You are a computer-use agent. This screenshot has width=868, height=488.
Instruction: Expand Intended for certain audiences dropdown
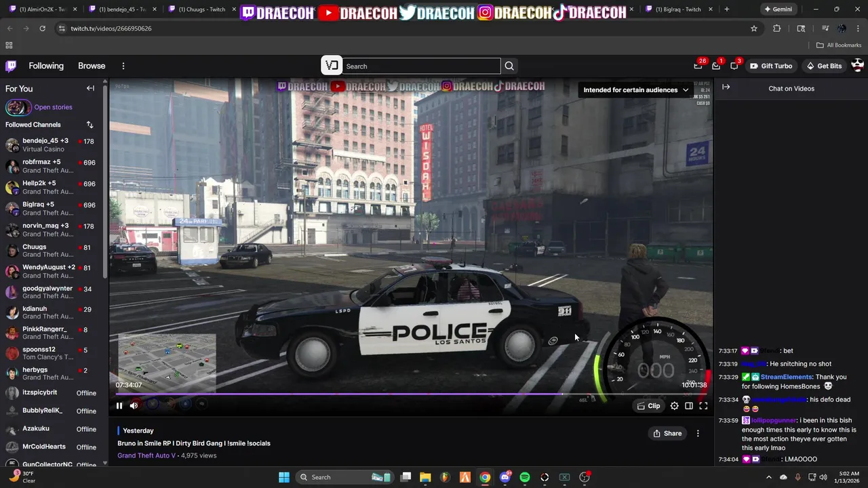tap(636, 89)
